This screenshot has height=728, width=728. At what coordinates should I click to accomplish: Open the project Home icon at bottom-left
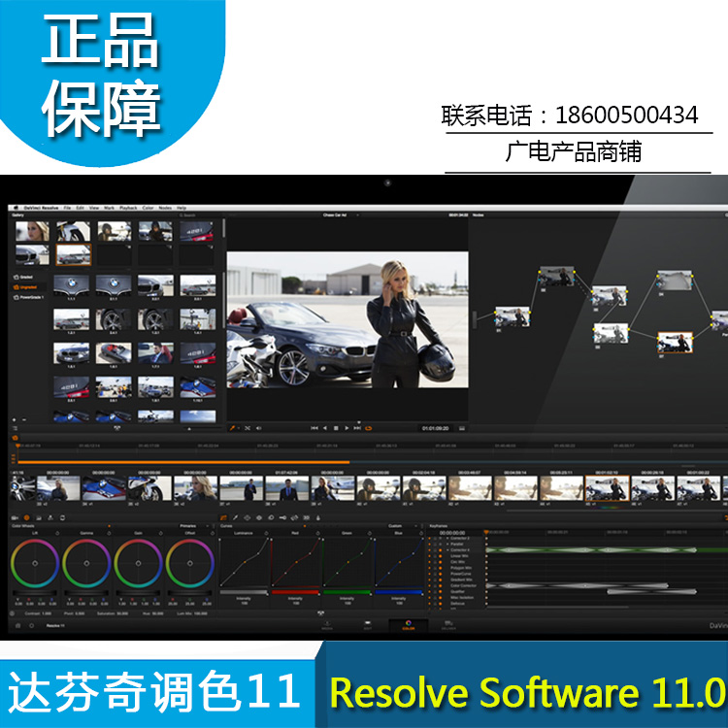point(18,625)
